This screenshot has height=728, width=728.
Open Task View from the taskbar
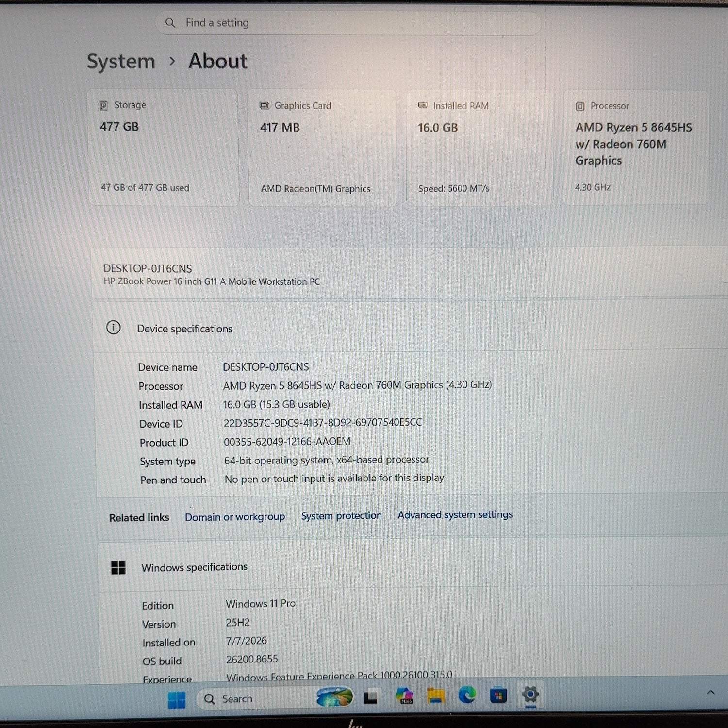click(370, 698)
